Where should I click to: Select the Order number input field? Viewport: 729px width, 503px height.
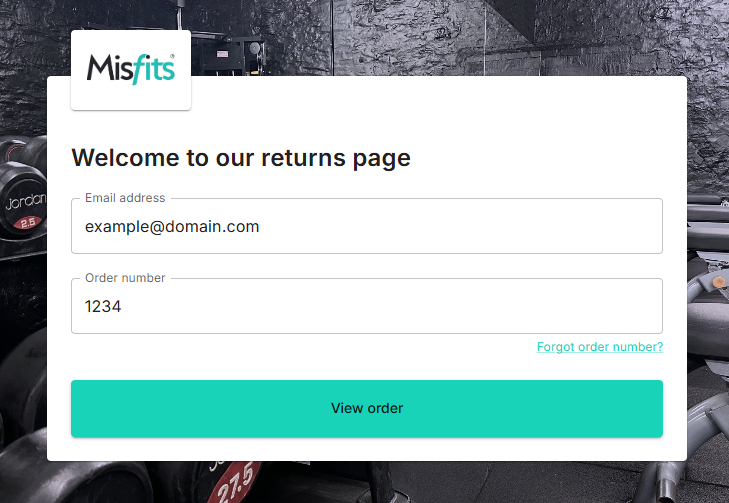click(367, 306)
